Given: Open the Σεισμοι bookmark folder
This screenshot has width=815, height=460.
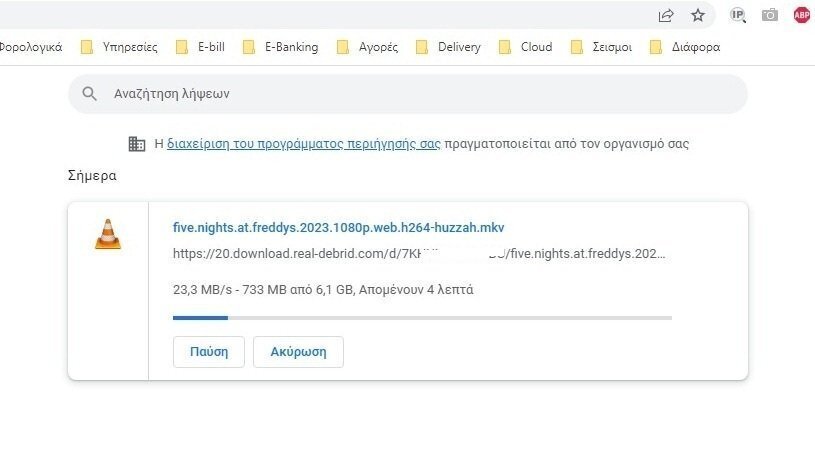Looking at the screenshot, I should (601, 47).
